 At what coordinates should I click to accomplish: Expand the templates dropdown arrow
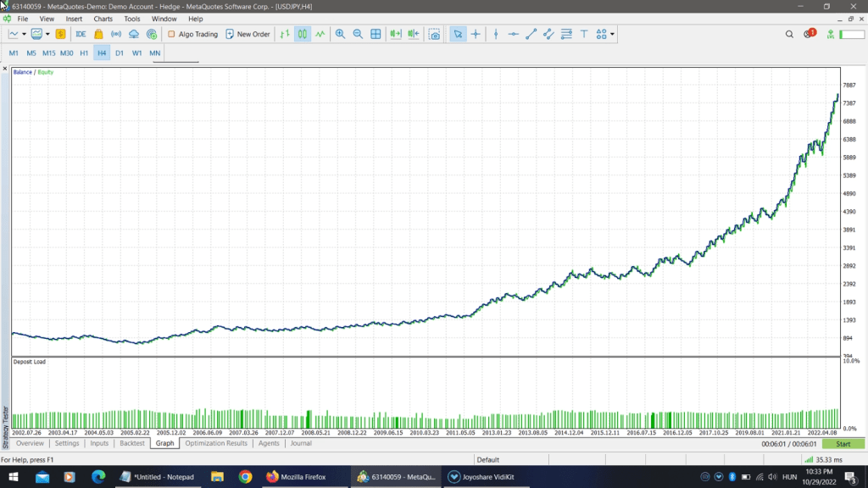coord(47,35)
